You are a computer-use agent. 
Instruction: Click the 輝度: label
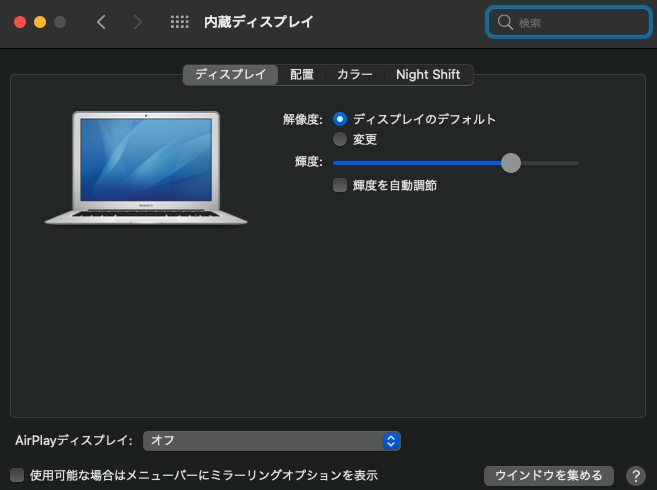click(x=309, y=161)
